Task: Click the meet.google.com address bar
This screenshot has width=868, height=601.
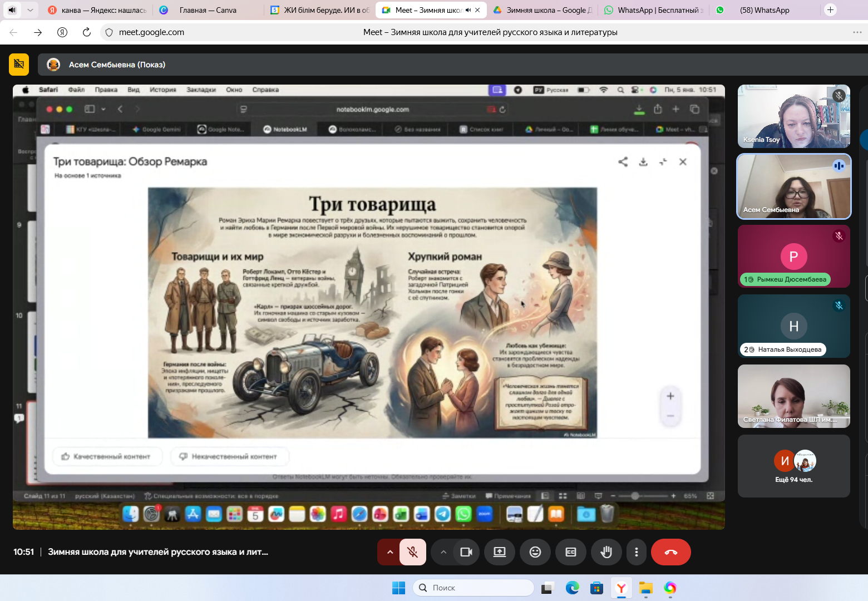Action: tap(151, 32)
